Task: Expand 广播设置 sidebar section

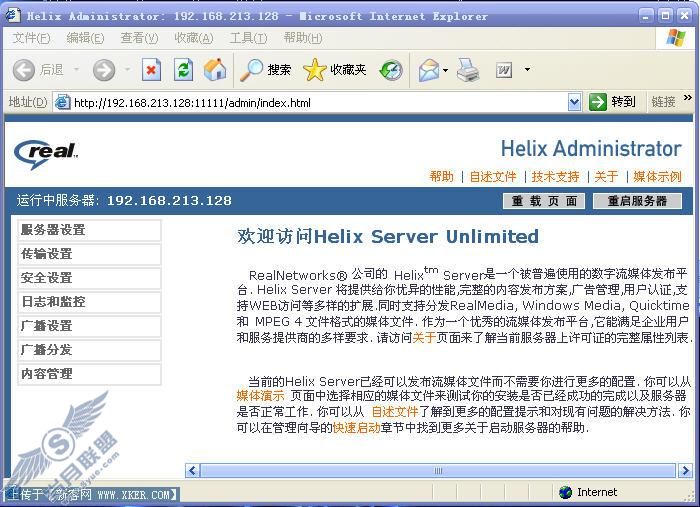Action: 89,326
